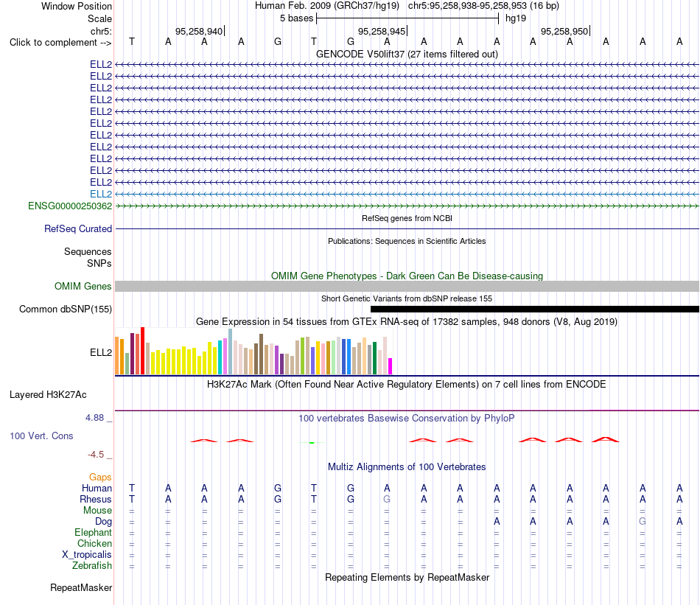This screenshot has width=700, height=605.
Task: Click the 95,258,950 coordinate marker
Action: pyautogui.click(x=565, y=31)
